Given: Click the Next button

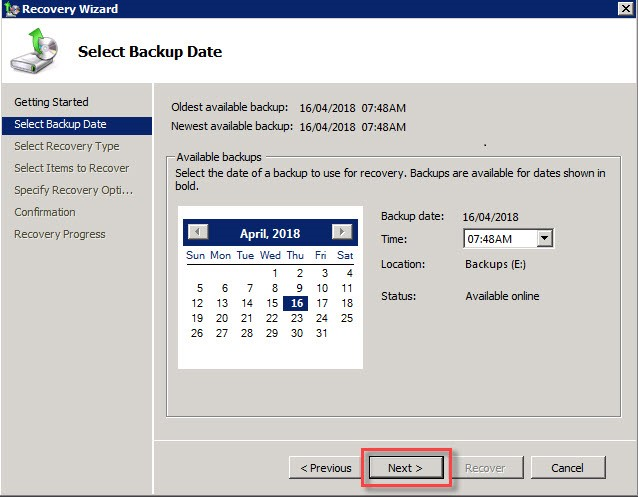Looking at the screenshot, I should [x=405, y=467].
